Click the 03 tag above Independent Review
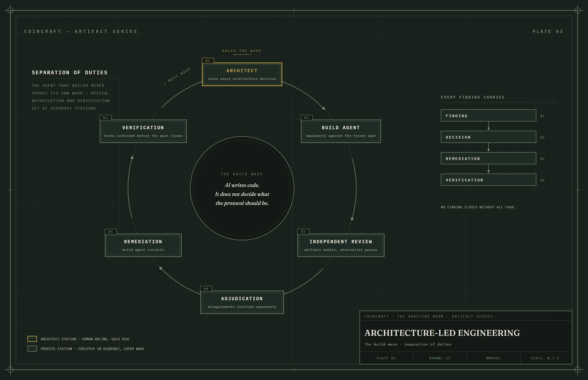Image resolution: width=588 pixels, height=380 pixels. tap(303, 232)
